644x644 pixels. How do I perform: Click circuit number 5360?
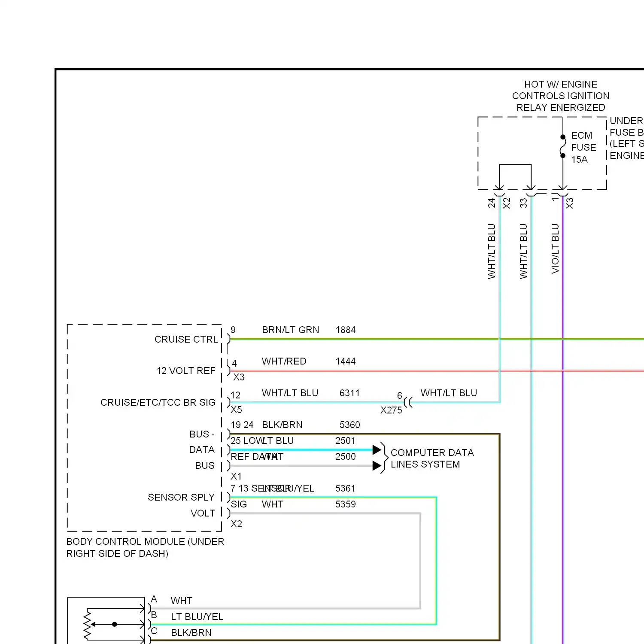pos(349,425)
